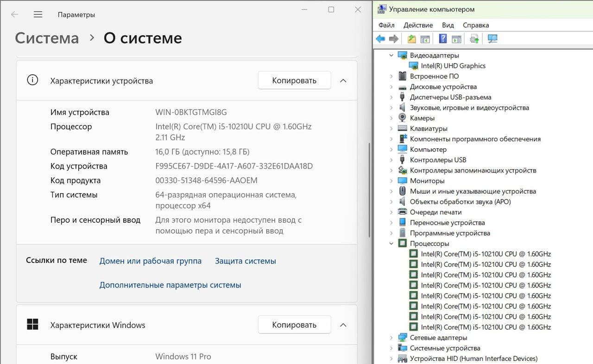Screen dimensions: 593x364
Task: Copy Windows specifications with Копировать button
Action: point(294,325)
